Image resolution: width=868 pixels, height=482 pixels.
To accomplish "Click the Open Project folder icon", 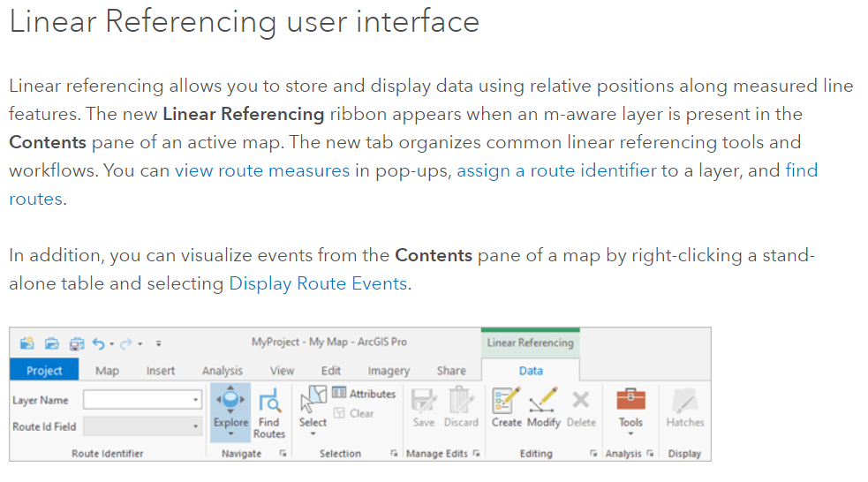I will point(51,343).
